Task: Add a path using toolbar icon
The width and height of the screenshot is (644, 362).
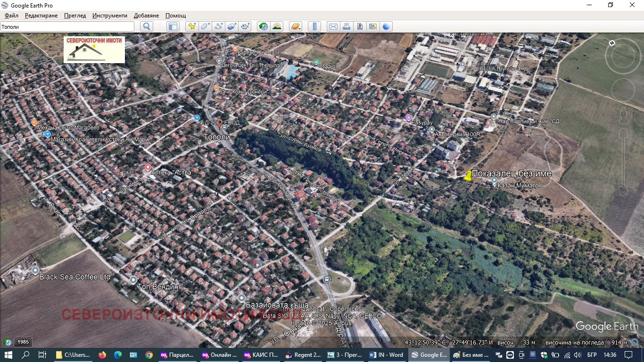Action: click(218, 26)
